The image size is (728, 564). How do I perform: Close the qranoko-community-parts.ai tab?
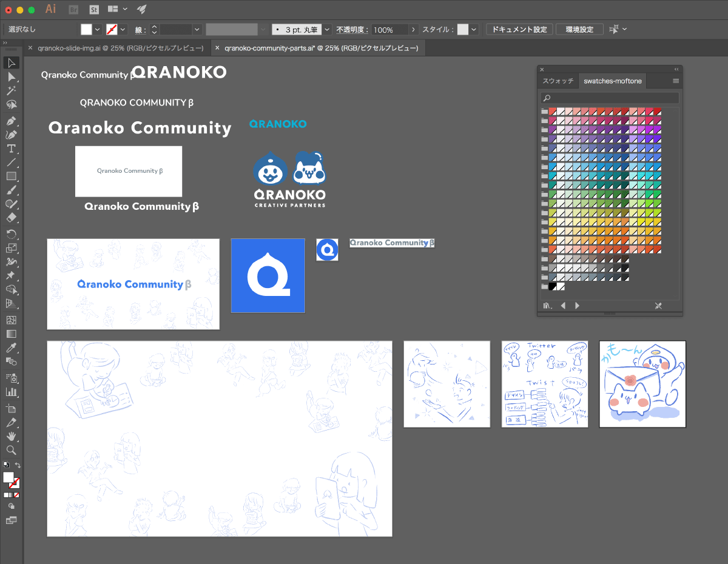pos(217,48)
